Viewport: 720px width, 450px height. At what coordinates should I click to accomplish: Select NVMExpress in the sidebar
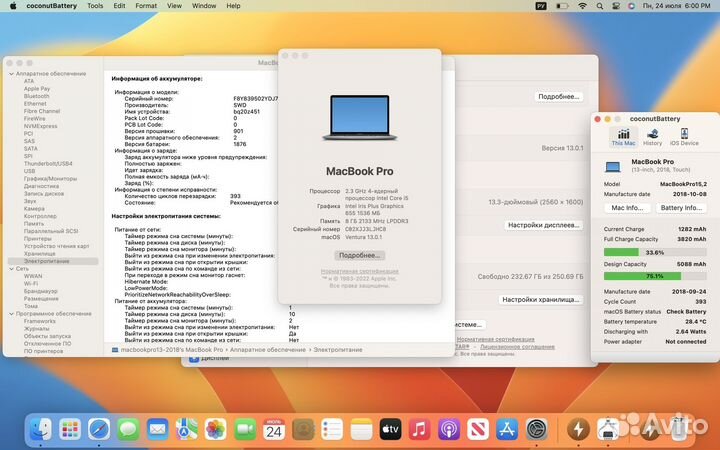[40, 126]
